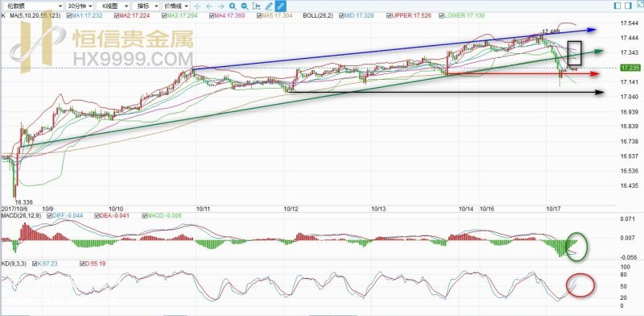Open the 指标 indicators dropdown
Viewport: 644px width, 316px height.
147,6
